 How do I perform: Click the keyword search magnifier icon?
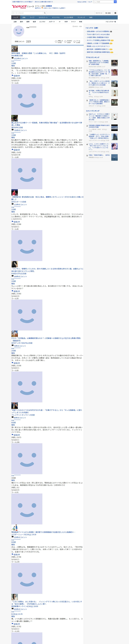[45, 13]
